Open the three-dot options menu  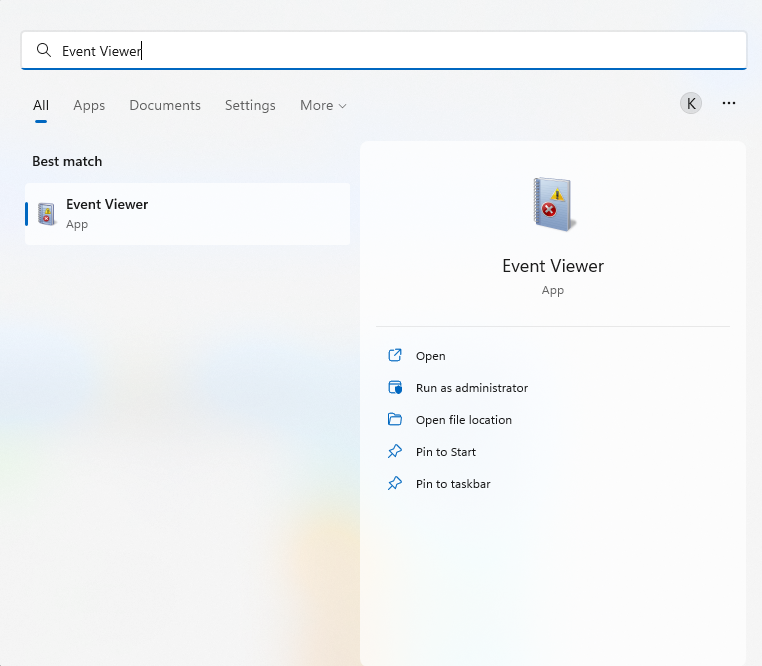coord(729,103)
